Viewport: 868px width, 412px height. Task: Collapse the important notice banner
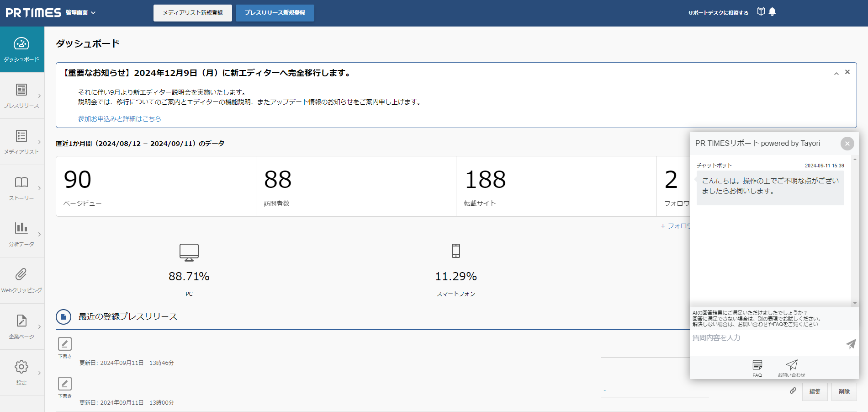[836, 73]
